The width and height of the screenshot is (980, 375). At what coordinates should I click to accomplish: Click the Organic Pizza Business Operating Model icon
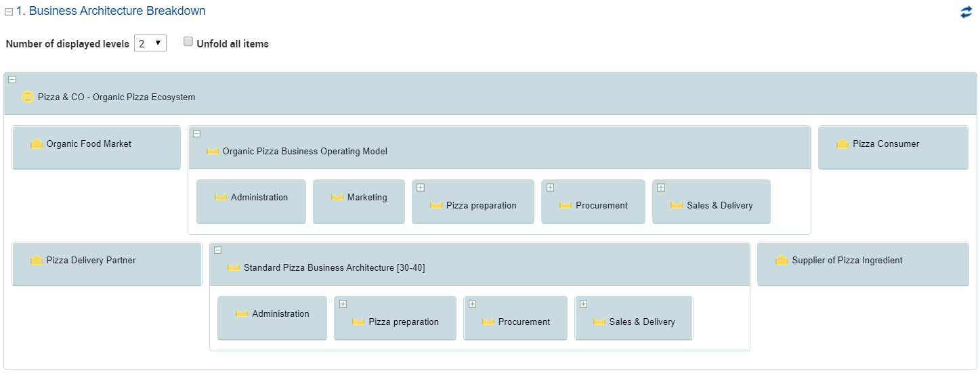(213, 152)
